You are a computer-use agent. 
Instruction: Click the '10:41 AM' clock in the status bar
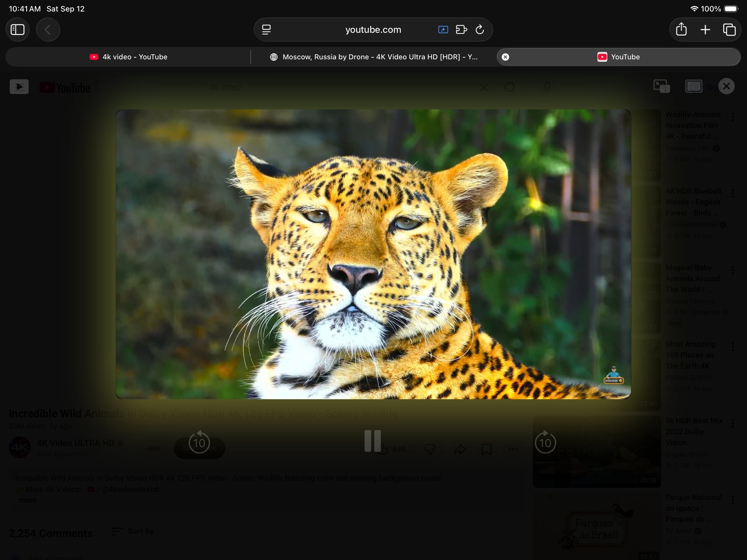pyautogui.click(x=25, y=9)
